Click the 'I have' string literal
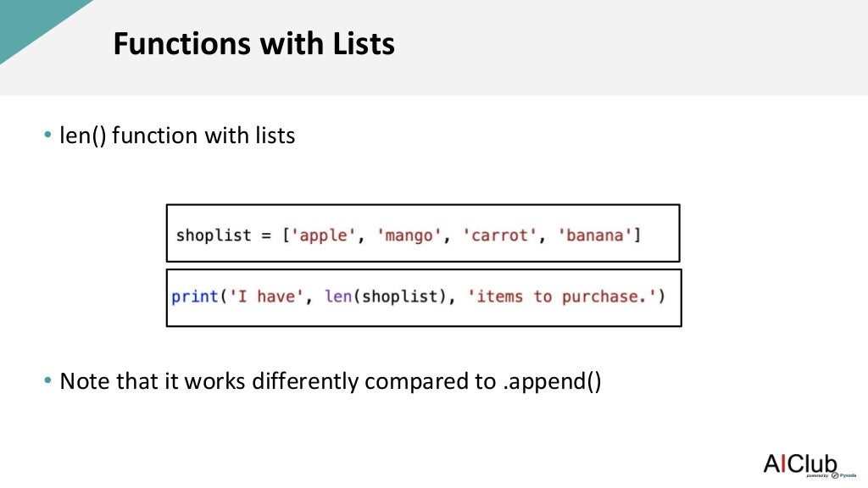The image size is (868, 488). point(262,297)
